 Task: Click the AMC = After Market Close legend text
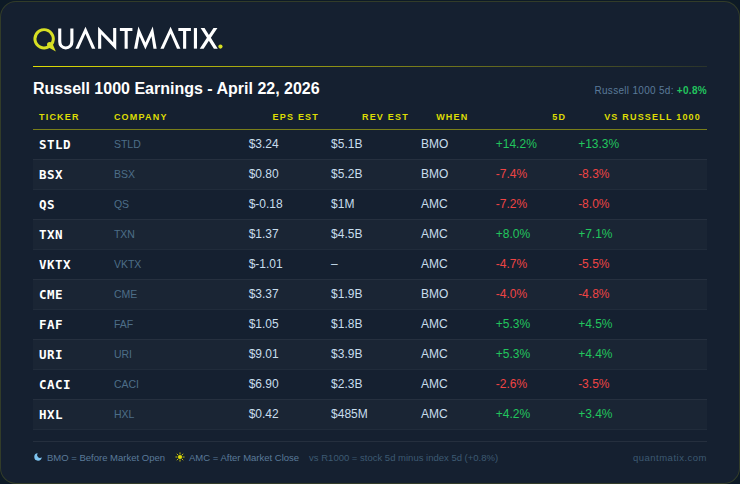(x=244, y=458)
